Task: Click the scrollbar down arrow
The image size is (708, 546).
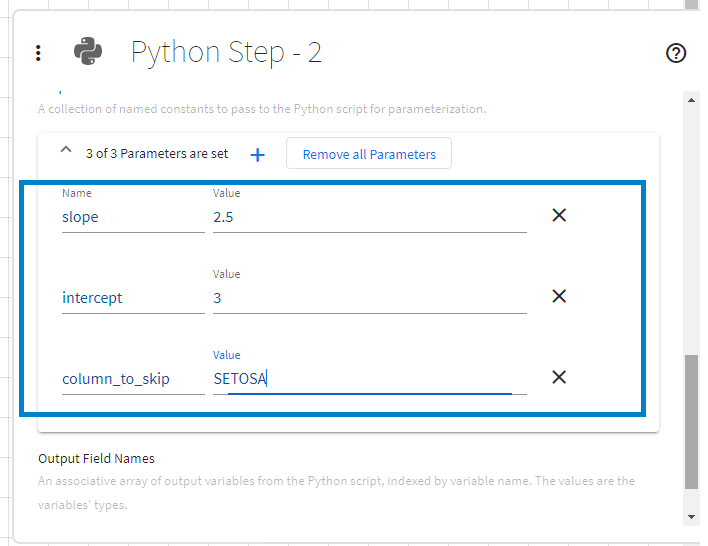Action: 691,517
